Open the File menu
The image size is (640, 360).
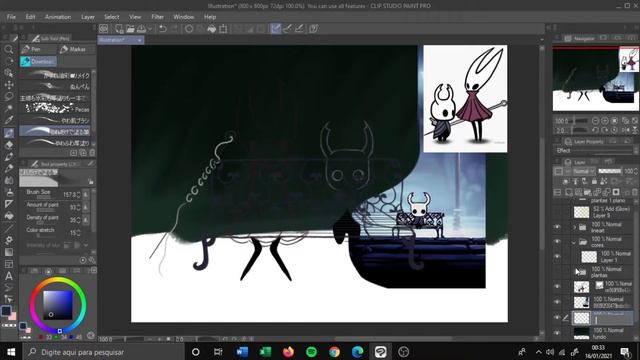click(x=11, y=17)
